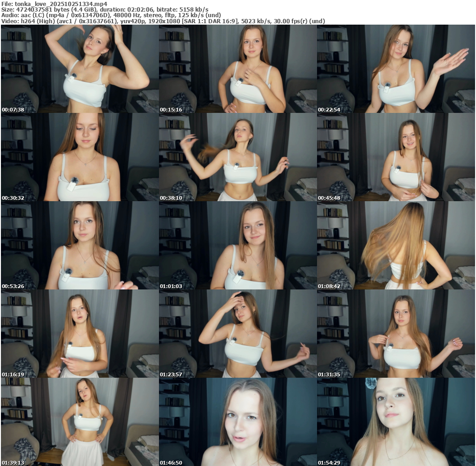The height and width of the screenshot is (466, 476).
Task: Click the thumbnail stamped 01:31:35
Action: click(396, 334)
